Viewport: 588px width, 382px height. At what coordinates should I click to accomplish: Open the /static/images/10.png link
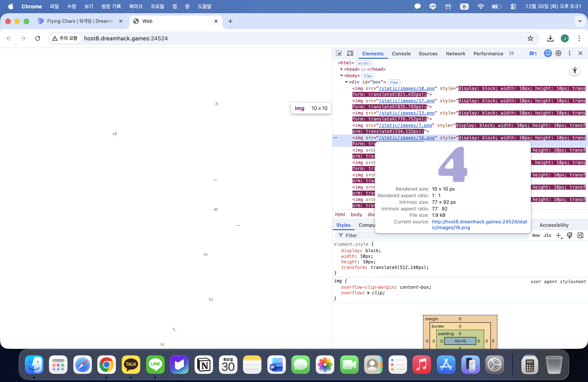coord(406,88)
